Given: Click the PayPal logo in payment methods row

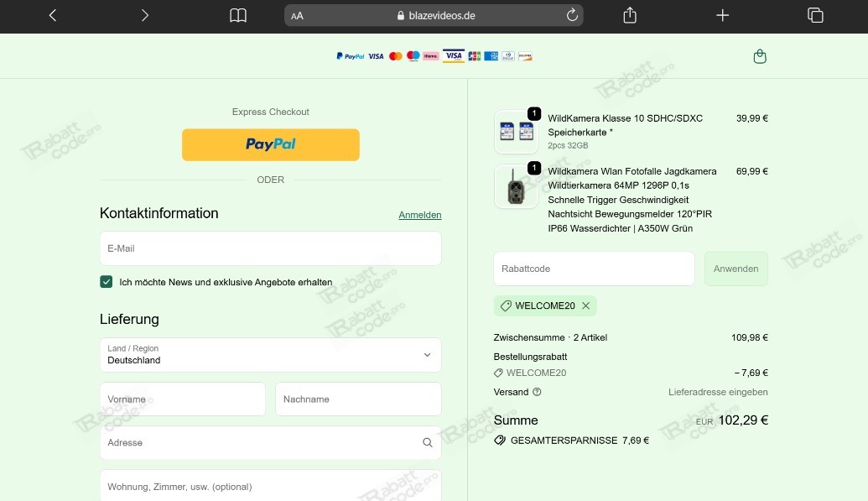Looking at the screenshot, I should [351, 56].
